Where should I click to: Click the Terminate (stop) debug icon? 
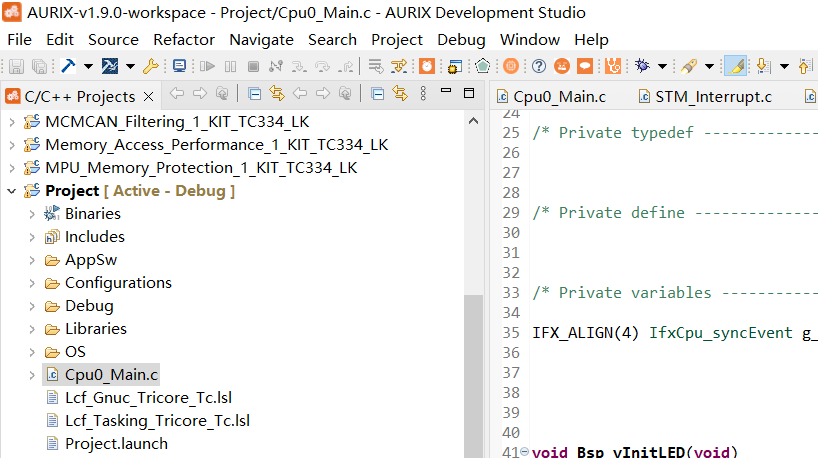253,66
